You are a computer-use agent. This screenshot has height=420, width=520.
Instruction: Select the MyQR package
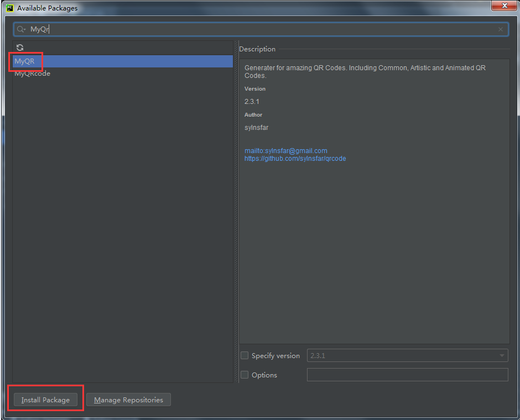(25, 61)
